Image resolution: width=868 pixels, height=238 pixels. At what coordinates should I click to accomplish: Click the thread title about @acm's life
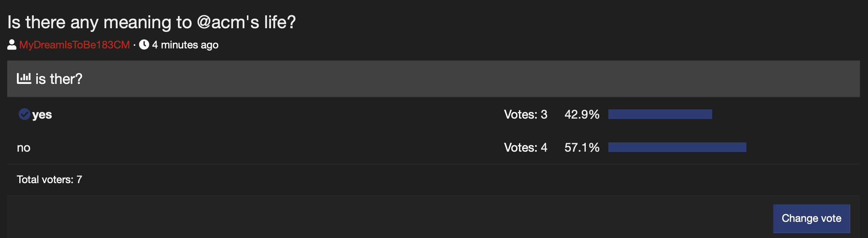151,22
